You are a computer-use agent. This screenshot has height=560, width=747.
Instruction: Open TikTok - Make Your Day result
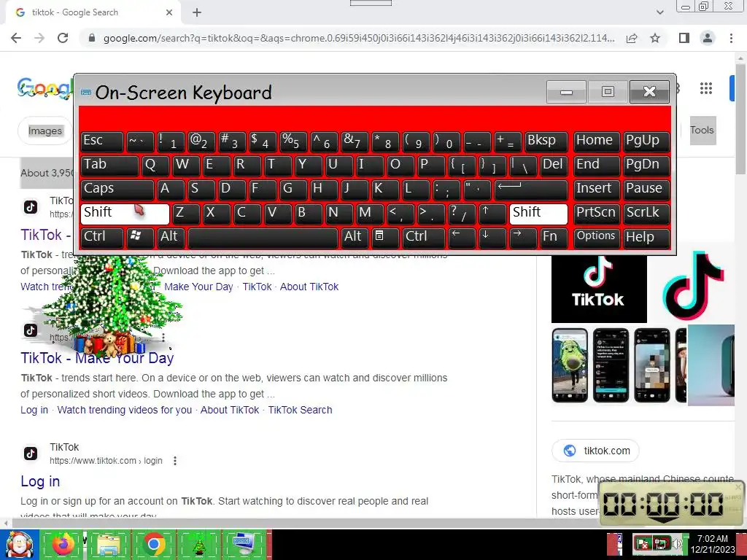pos(97,358)
